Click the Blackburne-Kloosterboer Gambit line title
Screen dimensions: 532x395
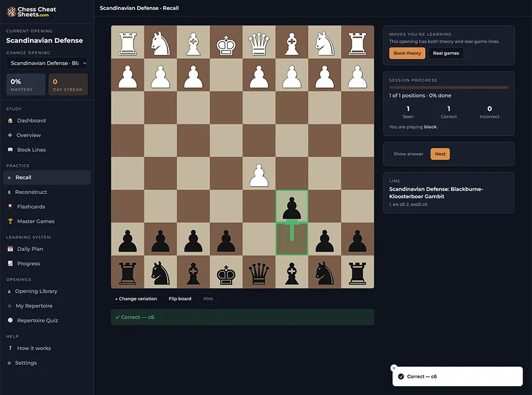pos(436,193)
